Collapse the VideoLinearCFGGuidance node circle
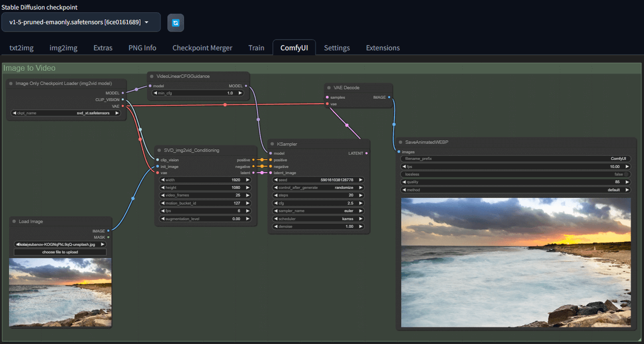 point(152,76)
